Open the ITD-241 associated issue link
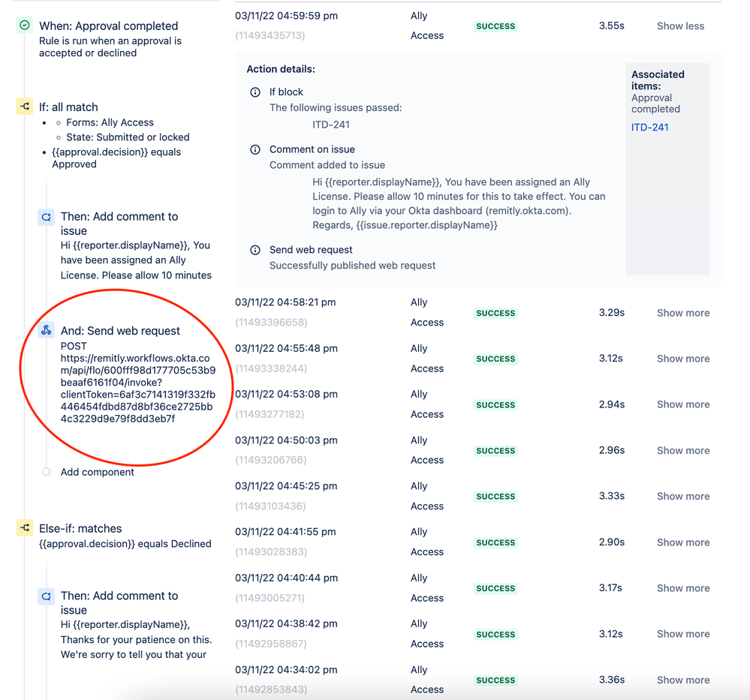Image resolution: width=750 pixels, height=700 pixels. coord(649,128)
